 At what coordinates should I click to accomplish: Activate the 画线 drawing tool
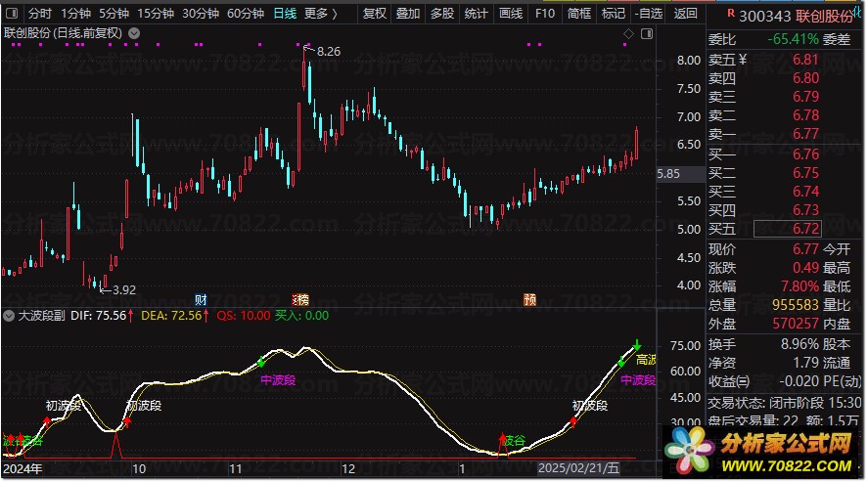click(x=511, y=14)
